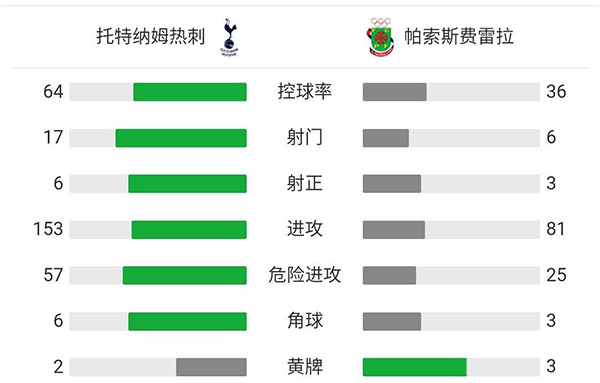Select the 角球 corners label

click(x=305, y=321)
